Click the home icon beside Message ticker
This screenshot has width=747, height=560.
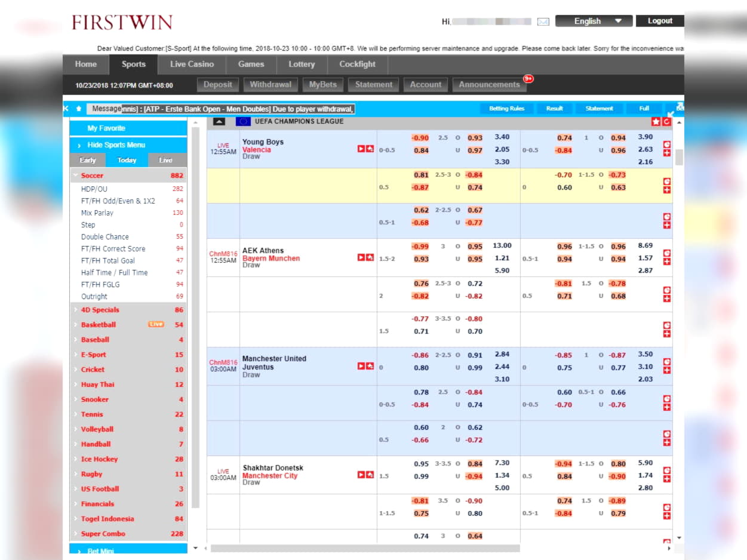coord(79,109)
